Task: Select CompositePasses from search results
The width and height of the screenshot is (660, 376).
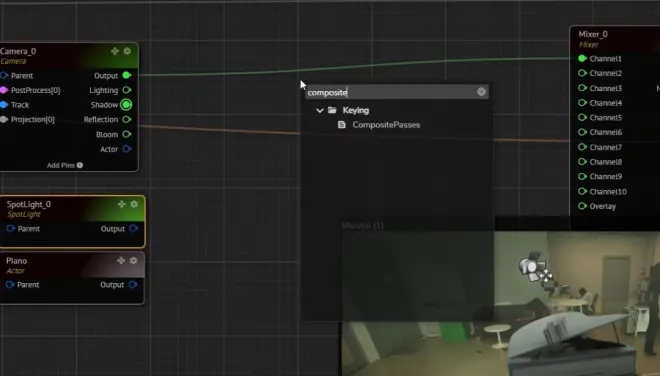Action: pyautogui.click(x=386, y=125)
